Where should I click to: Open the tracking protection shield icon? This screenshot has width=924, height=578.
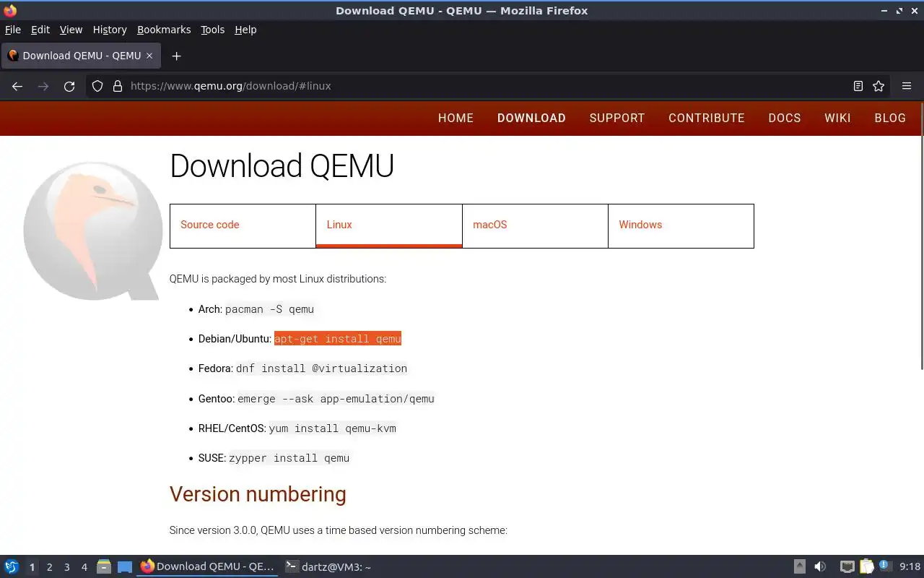tap(97, 86)
